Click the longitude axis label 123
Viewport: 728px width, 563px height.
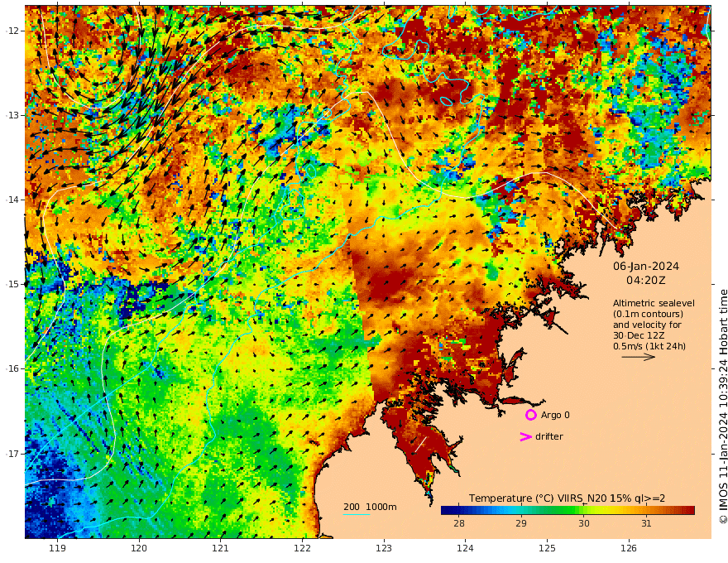[384, 549]
